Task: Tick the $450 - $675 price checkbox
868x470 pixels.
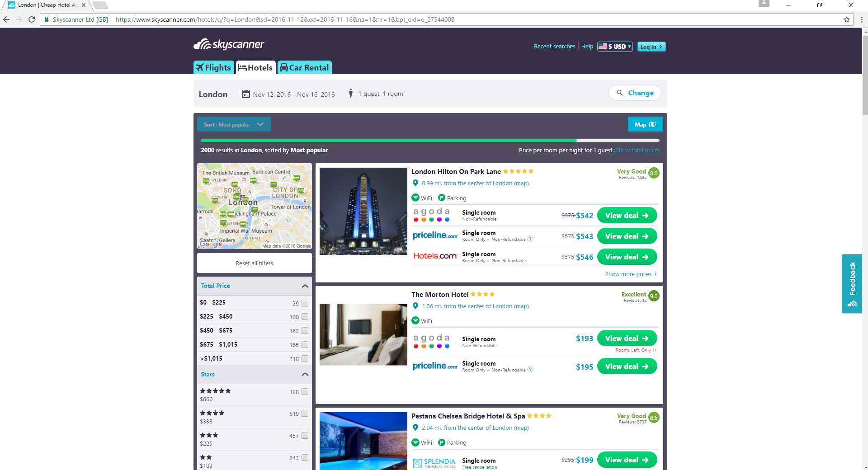Action: point(305,331)
